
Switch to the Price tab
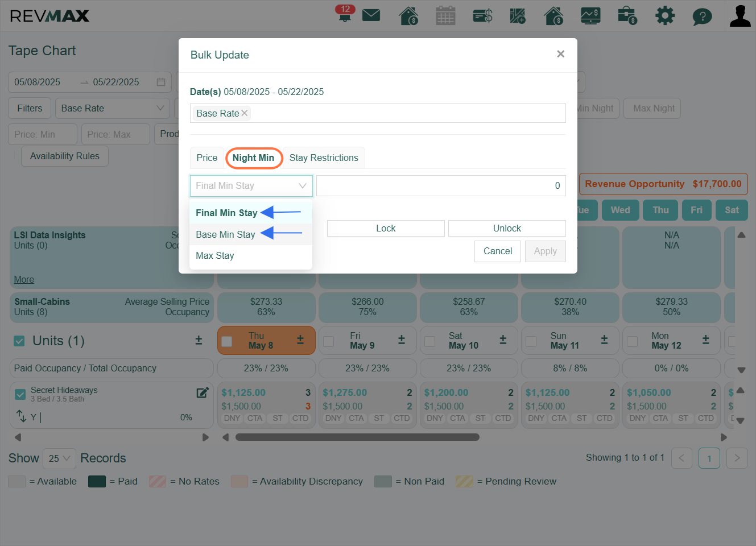[x=207, y=158]
